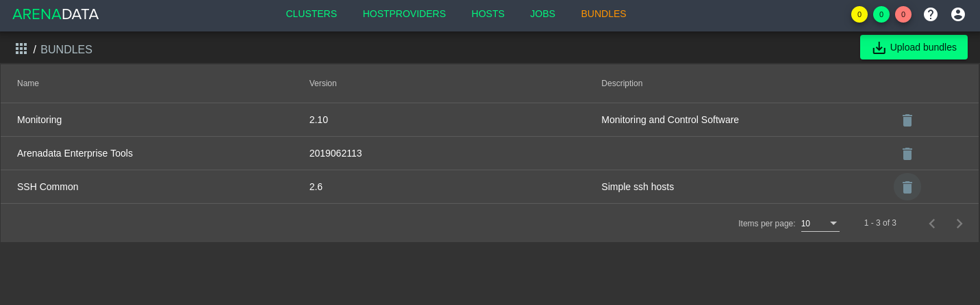Open the user account profile icon

pyautogui.click(x=958, y=14)
